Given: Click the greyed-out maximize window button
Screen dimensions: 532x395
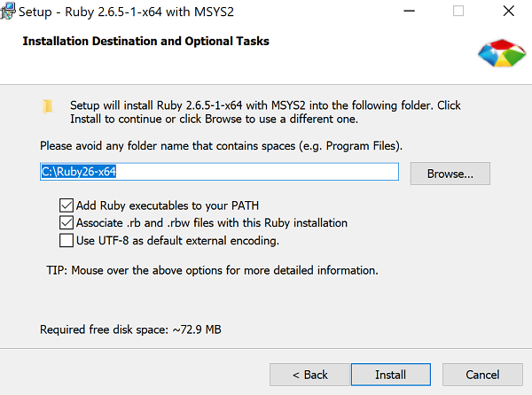Looking at the screenshot, I should coord(458,12).
